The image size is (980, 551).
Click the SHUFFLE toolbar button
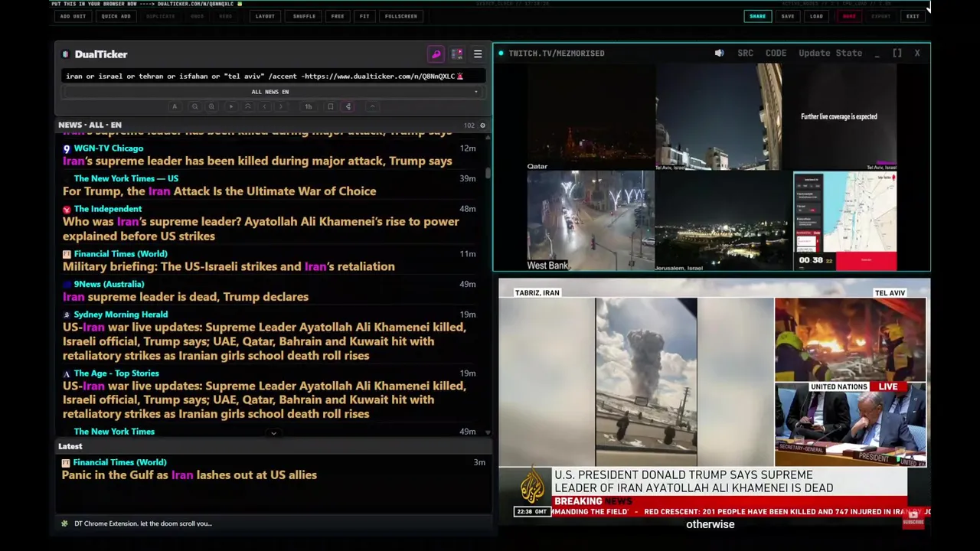tap(304, 16)
